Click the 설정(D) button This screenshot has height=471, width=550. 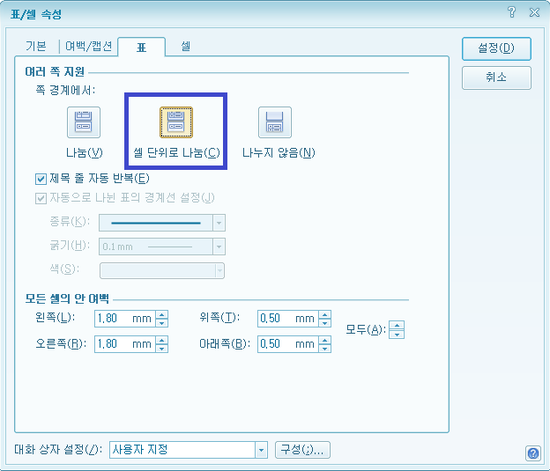click(x=496, y=48)
